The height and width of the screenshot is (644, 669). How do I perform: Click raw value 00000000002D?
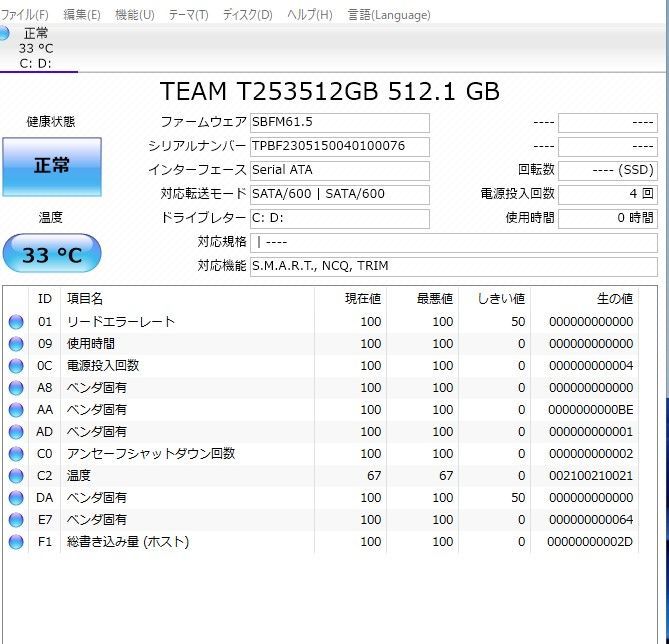click(x=590, y=542)
